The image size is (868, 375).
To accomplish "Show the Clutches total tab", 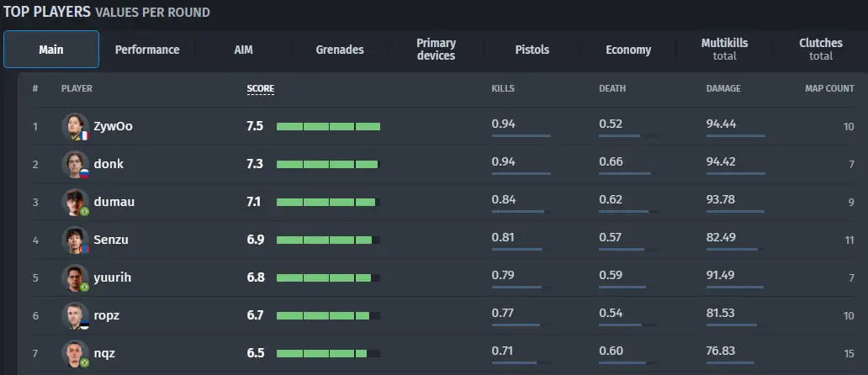I will [x=821, y=50].
